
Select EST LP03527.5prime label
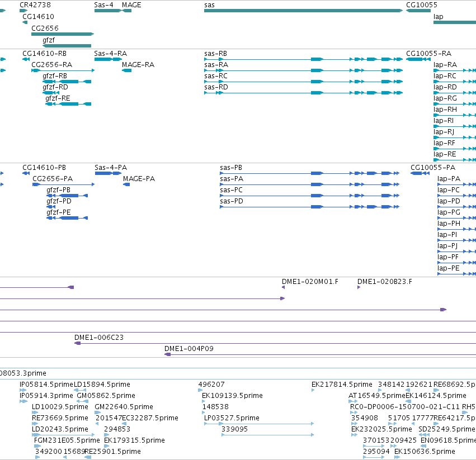232,419
